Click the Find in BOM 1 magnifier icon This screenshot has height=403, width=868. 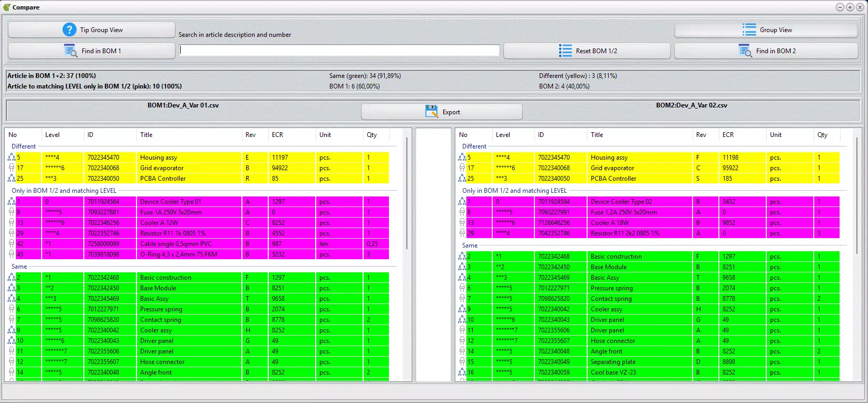click(x=71, y=51)
